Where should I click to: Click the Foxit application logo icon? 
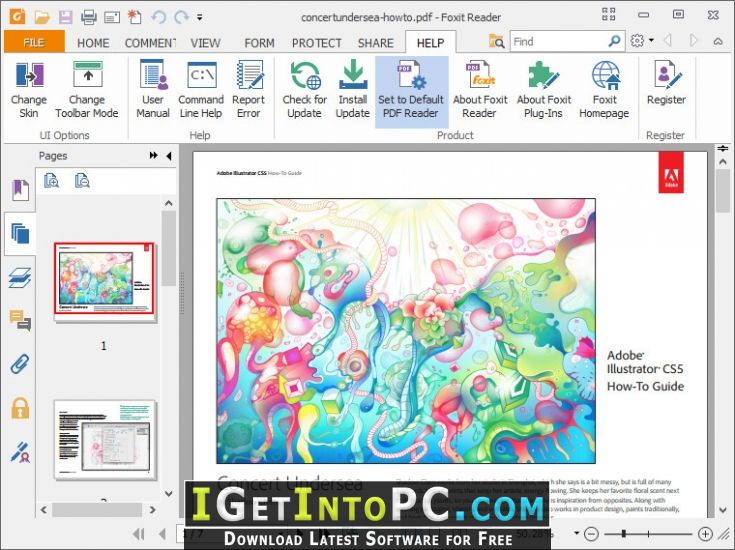[17, 17]
